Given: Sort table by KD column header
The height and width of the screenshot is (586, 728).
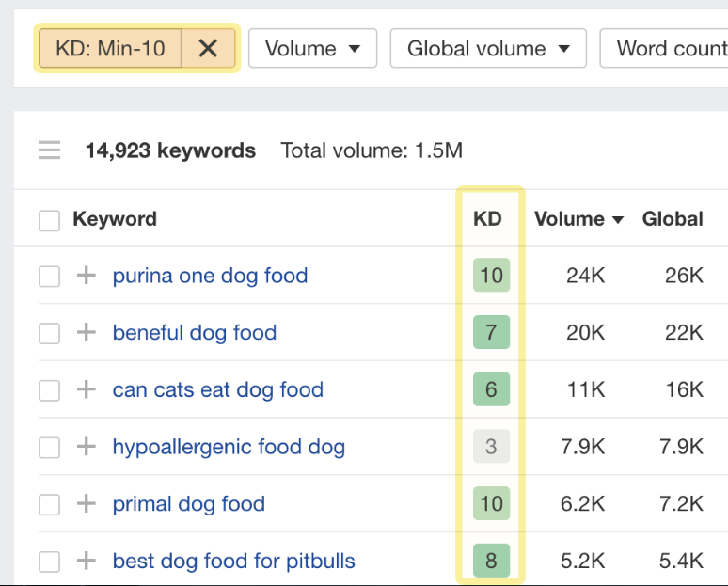Looking at the screenshot, I should 487,219.
